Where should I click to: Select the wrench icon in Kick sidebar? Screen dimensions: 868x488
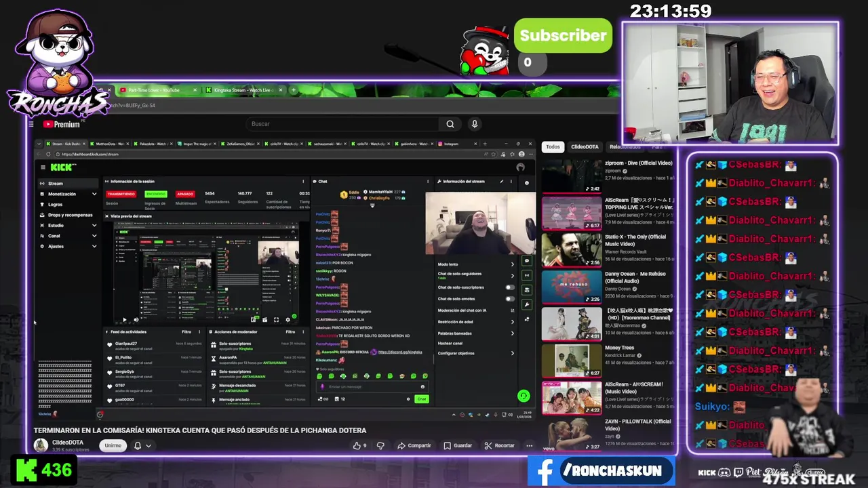tap(527, 304)
